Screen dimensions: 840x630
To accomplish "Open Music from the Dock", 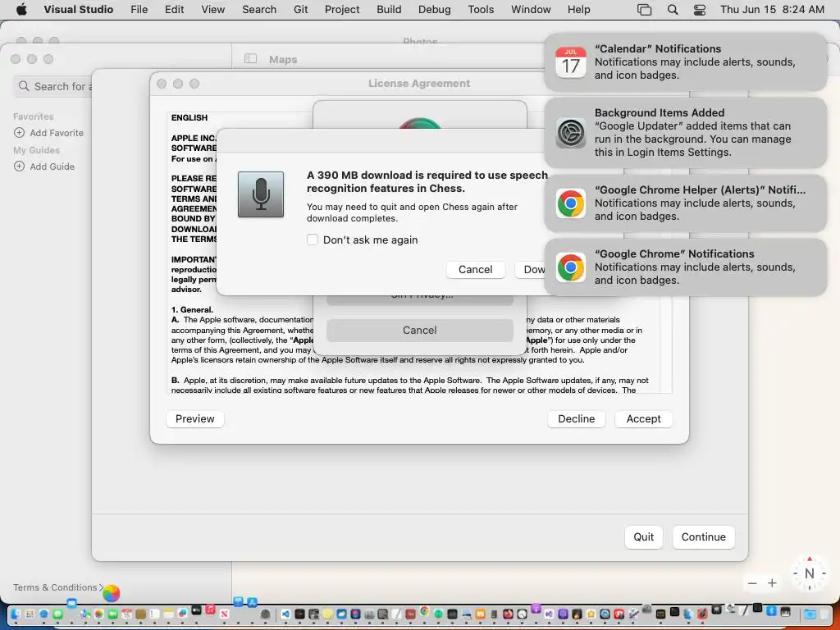I will 210,609.
